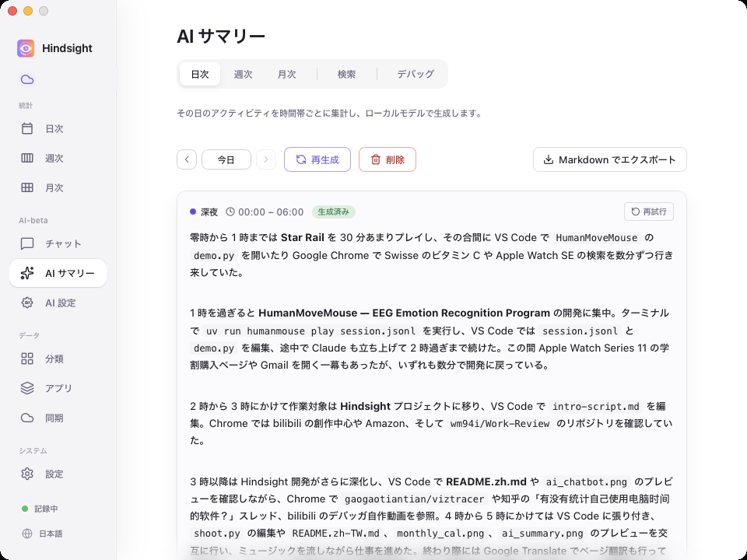Screen dimensions: 747x560
Task: Click the clock icon beside 00:00 – 06:00
Action: [230, 212]
